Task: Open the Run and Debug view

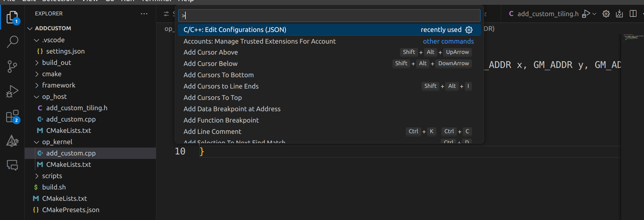Action: tap(12, 91)
